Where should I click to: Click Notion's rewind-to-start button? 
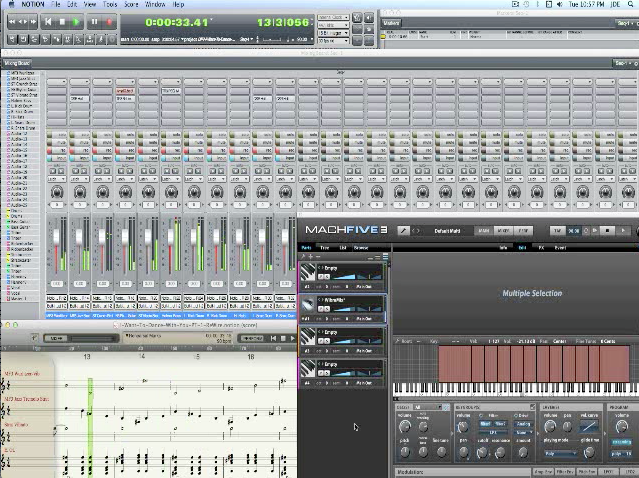coord(273,338)
